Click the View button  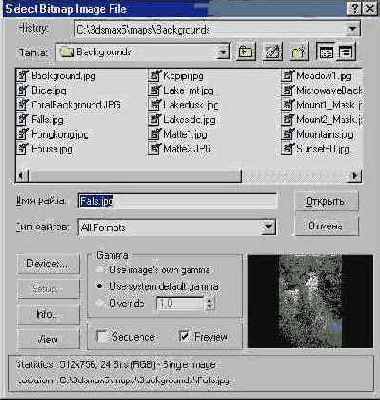(x=48, y=339)
